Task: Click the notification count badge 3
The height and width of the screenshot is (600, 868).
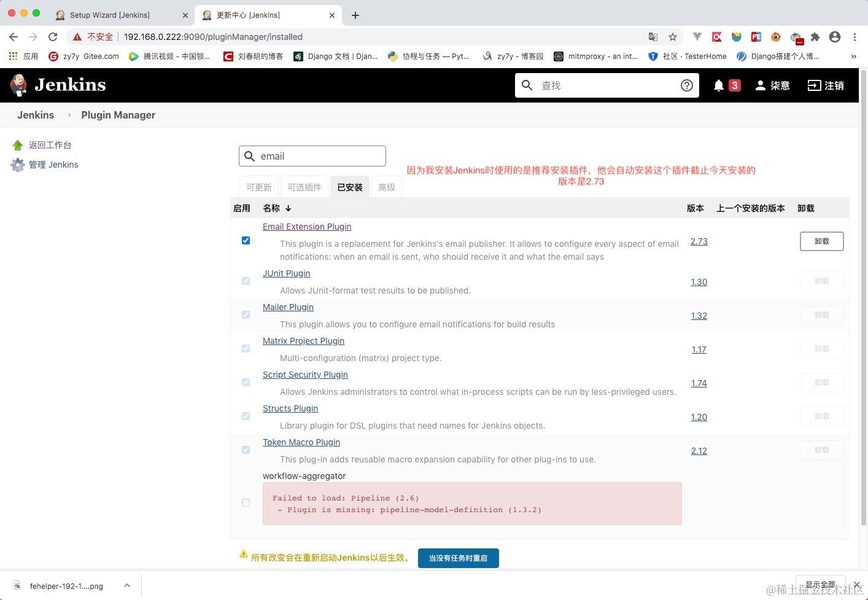Action: (x=734, y=85)
